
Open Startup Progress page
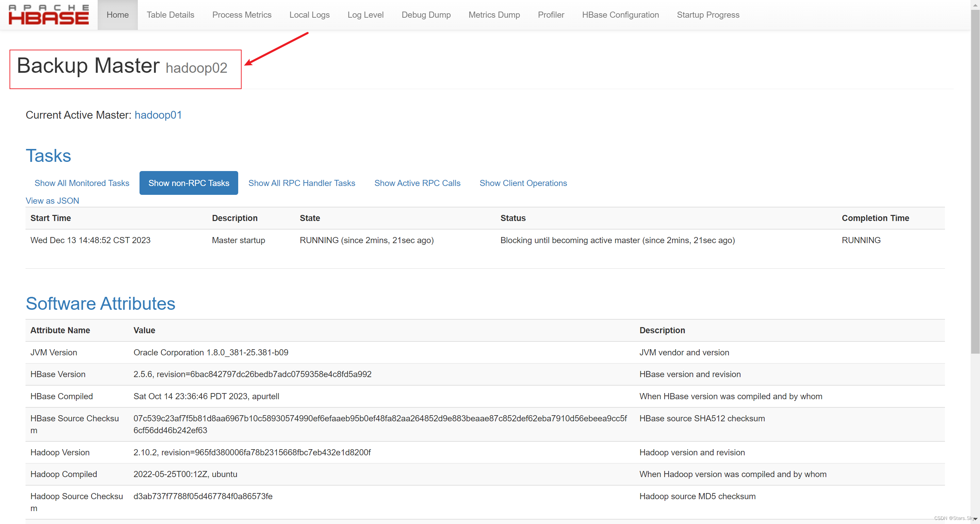708,15
